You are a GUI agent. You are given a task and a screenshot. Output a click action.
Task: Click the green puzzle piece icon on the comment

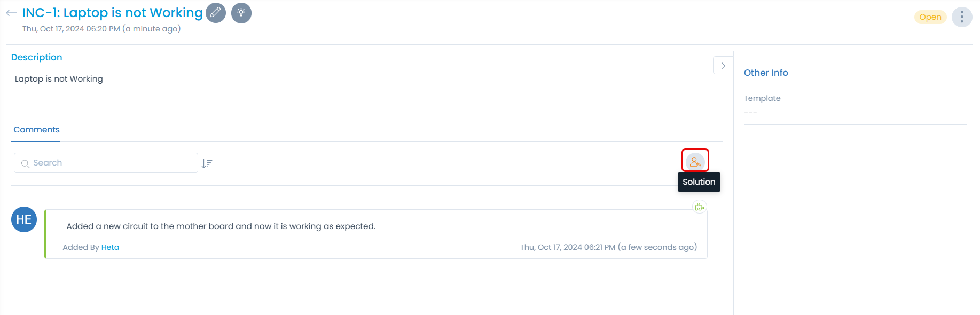tap(699, 206)
